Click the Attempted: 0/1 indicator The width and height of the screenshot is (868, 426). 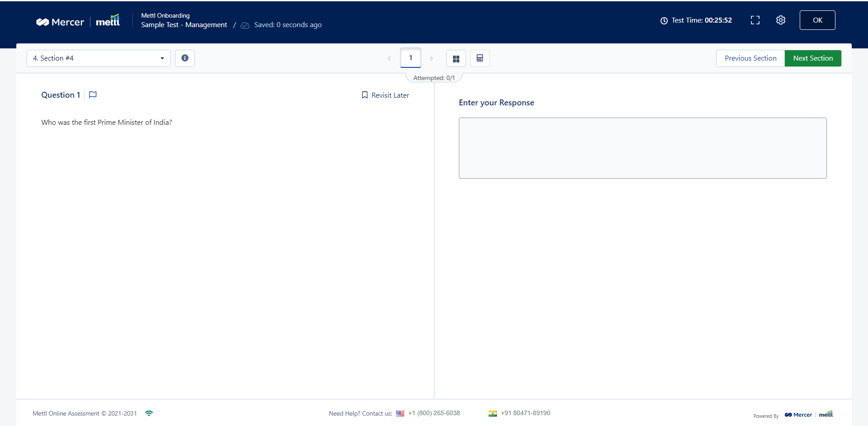[x=434, y=78]
